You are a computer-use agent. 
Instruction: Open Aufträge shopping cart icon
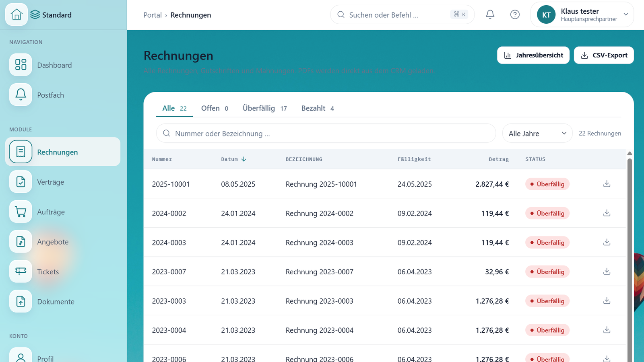click(x=21, y=212)
